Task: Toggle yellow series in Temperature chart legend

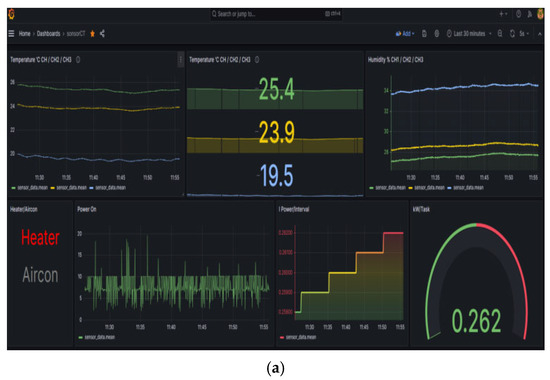Action: pos(69,188)
